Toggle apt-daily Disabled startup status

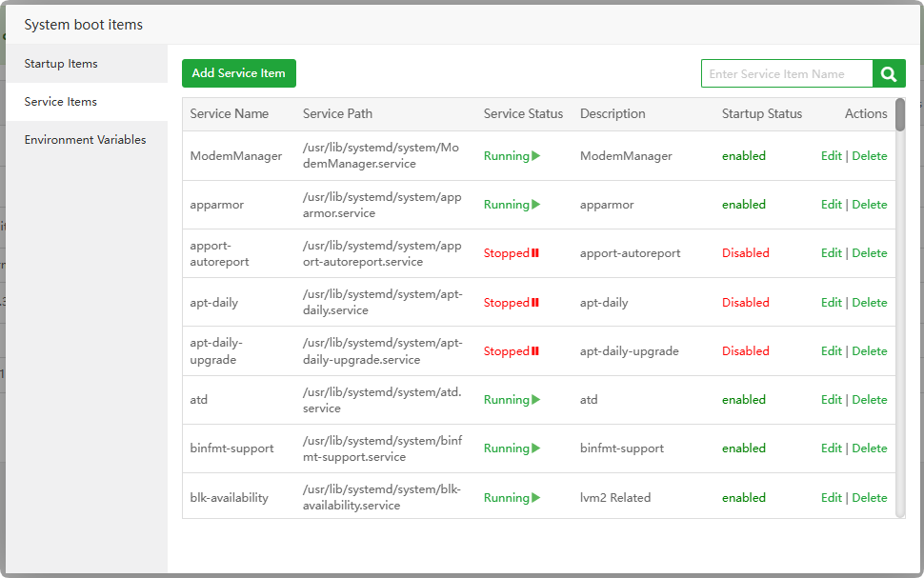pos(745,303)
